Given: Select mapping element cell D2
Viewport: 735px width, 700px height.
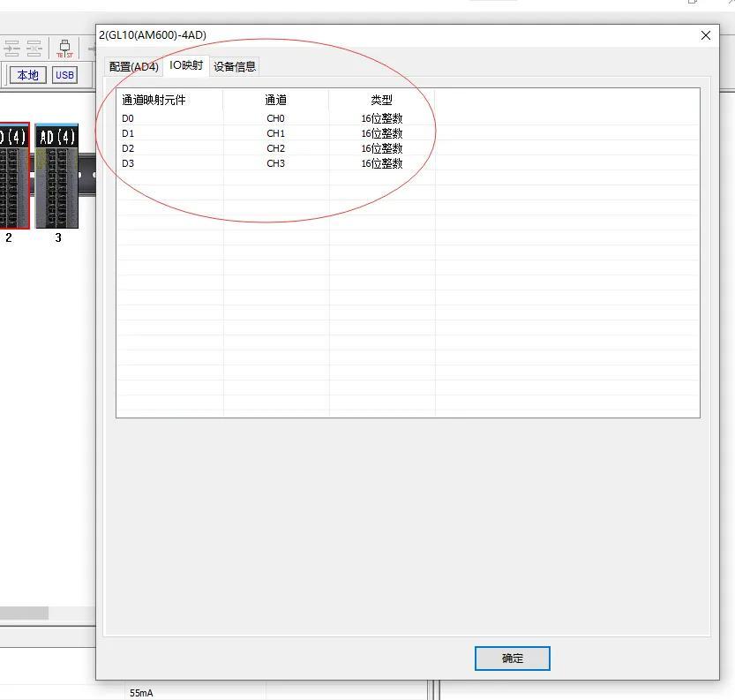Looking at the screenshot, I should point(128,148).
